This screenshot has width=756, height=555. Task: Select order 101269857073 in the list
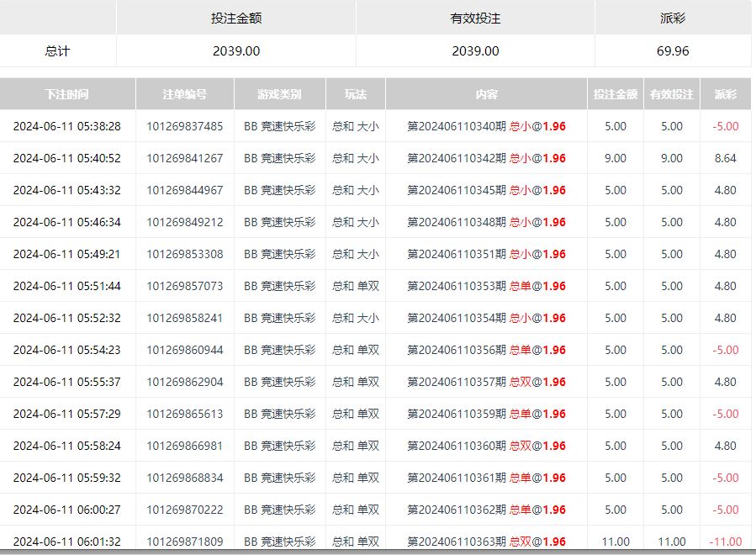tap(184, 286)
